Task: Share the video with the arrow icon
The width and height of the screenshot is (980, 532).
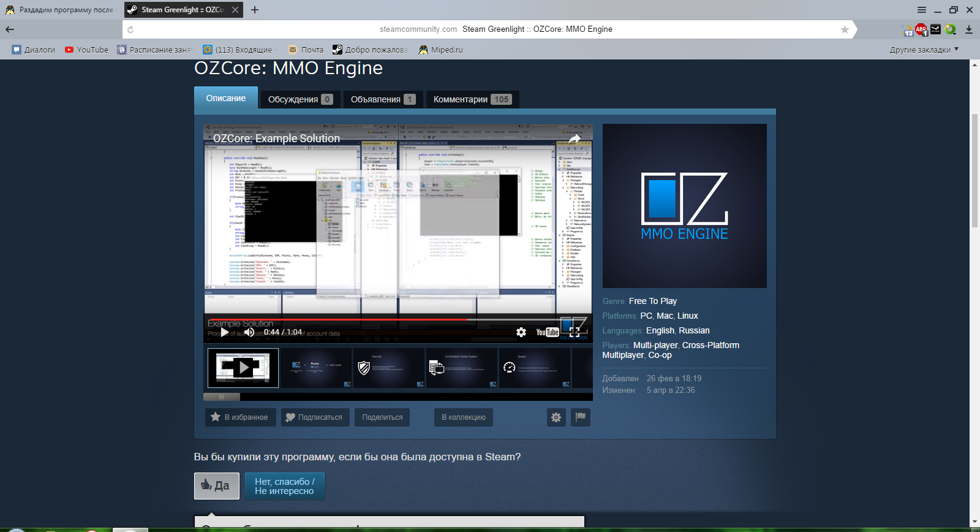Action: pos(574,139)
